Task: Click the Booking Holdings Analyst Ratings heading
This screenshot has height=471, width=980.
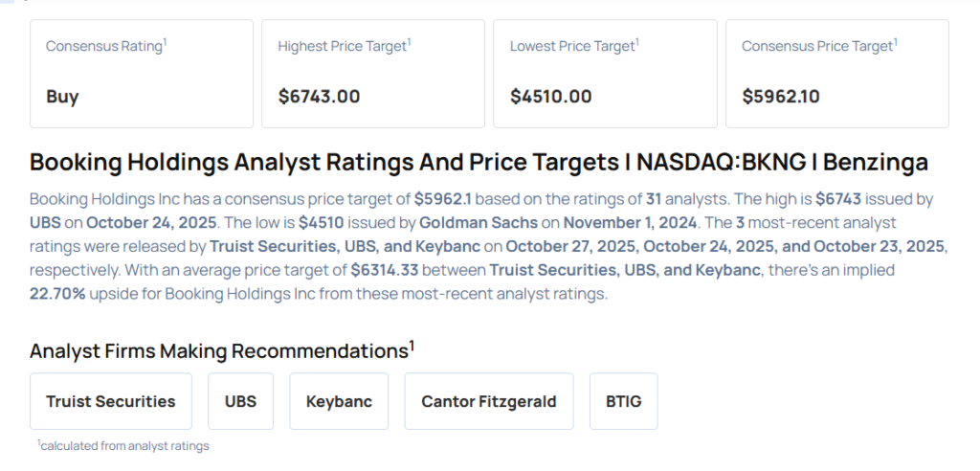Action: [x=479, y=163]
